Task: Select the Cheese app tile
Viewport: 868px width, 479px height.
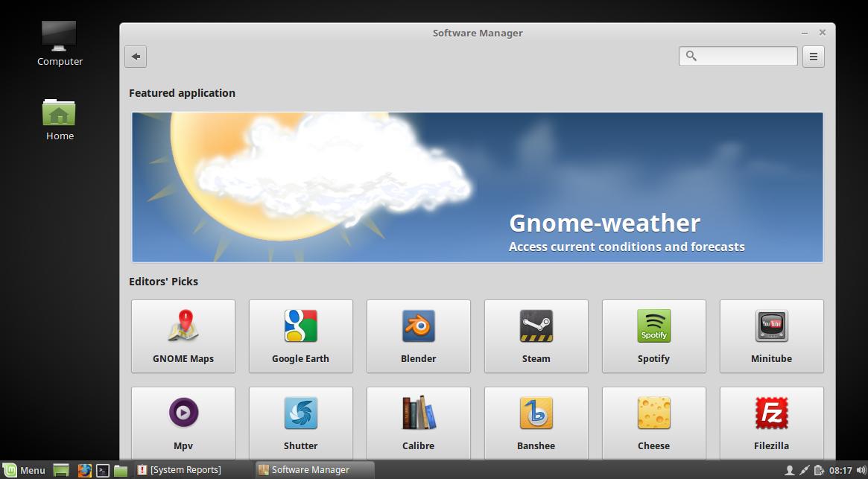Action: [653, 423]
